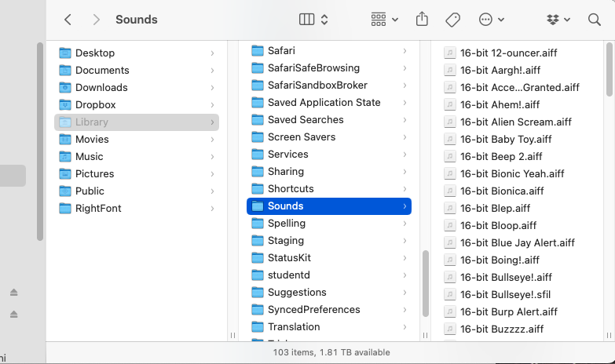615x364 pixels.
Task: Click the Staging folder icon
Action: tap(258, 240)
